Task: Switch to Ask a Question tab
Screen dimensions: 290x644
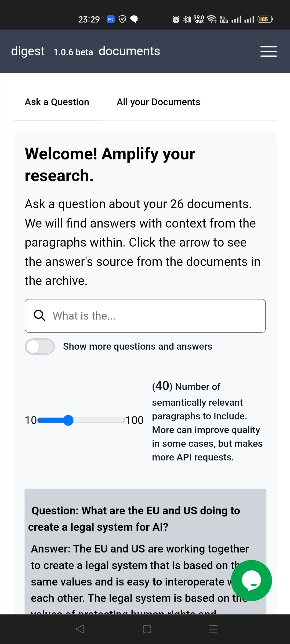Action: pyautogui.click(x=57, y=102)
